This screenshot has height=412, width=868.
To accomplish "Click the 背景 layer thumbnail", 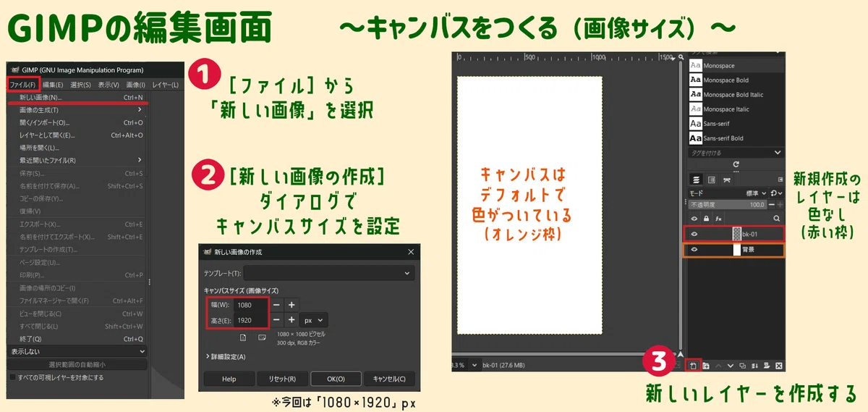I will [x=737, y=250].
